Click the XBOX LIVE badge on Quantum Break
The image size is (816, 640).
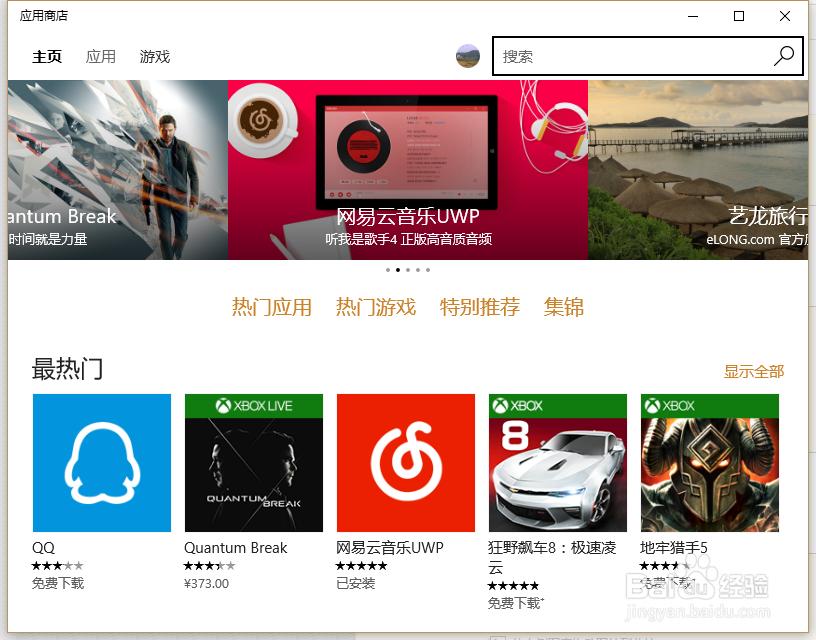coord(254,406)
